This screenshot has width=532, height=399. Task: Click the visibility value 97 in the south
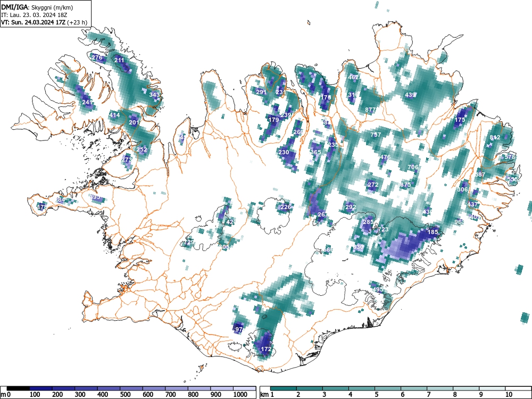(x=239, y=329)
